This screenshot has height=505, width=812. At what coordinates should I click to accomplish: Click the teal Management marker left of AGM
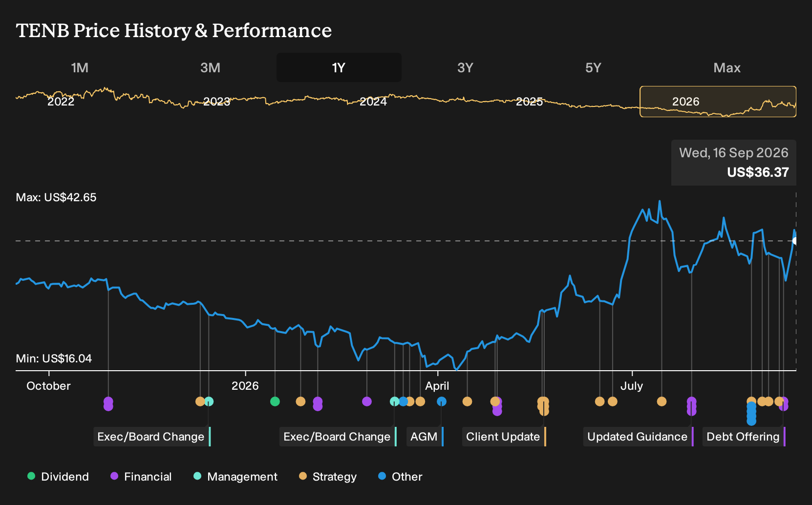pyautogui.click(x=395, y=401)
